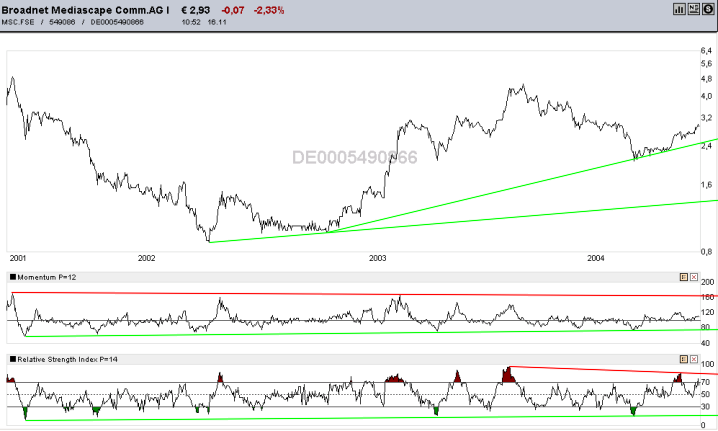Click the -0,07 price change
Viewport: 718px width, 431px height.
233,10
